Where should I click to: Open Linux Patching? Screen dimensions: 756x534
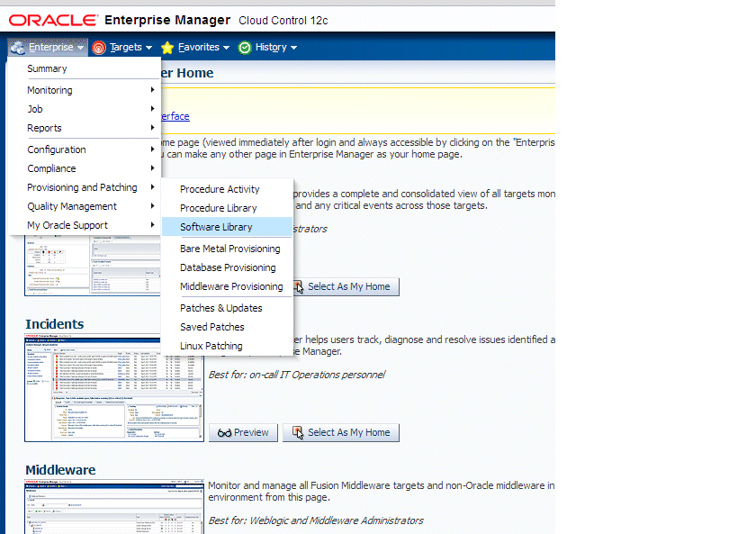coord(227,346)
